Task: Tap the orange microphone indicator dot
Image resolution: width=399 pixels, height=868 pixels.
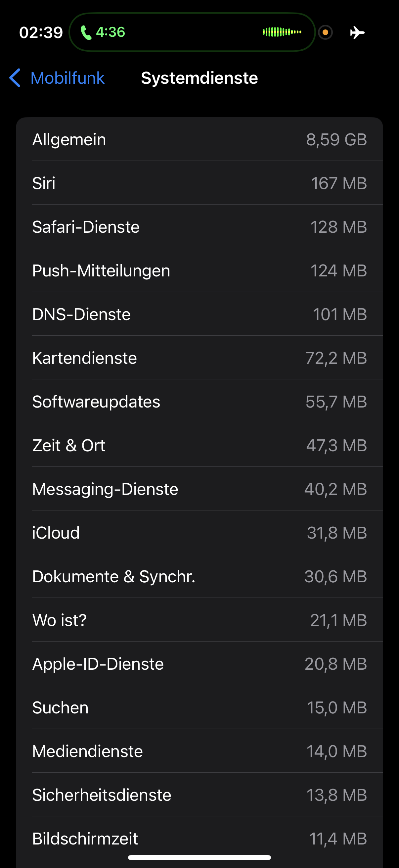Action: click(325, 32)
